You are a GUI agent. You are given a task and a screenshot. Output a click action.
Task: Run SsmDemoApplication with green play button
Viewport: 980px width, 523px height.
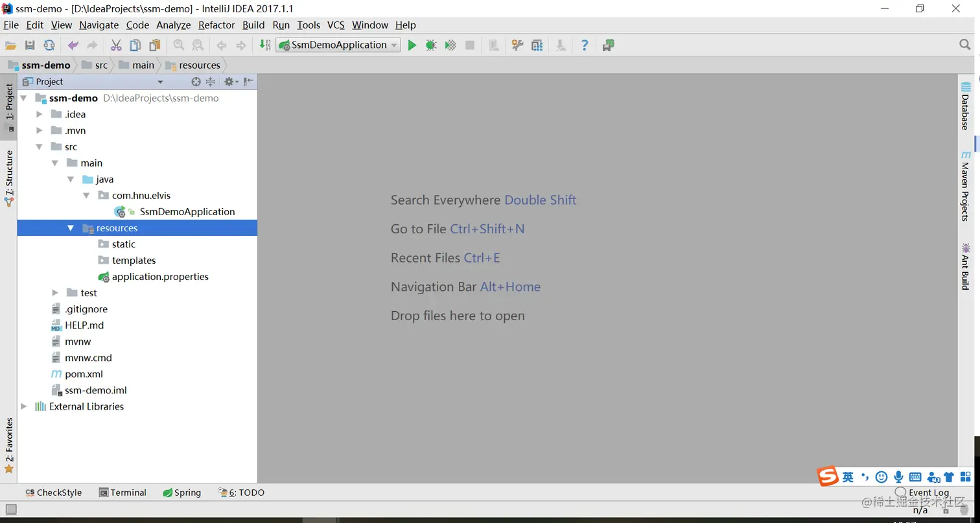click(x=412, y=45)
